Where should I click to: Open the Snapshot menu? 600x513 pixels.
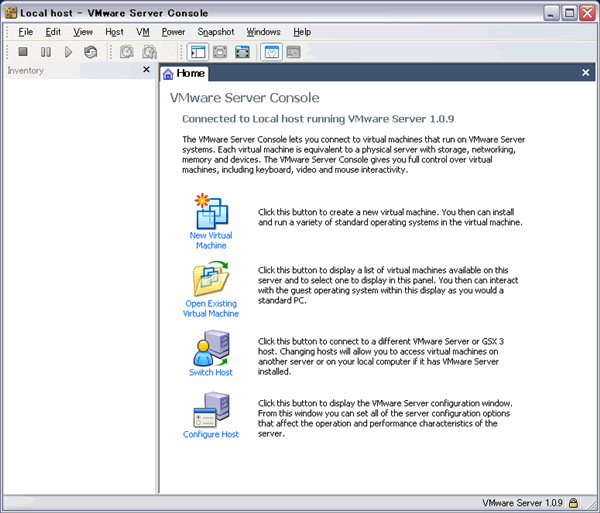[x=215, y=32]
